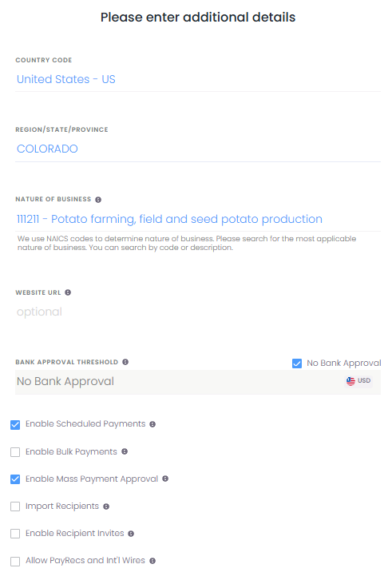The width and height of the screenshot is (392, 580).
Task: Click the Nature of Business info icon
Action: [x=98, y=200]
